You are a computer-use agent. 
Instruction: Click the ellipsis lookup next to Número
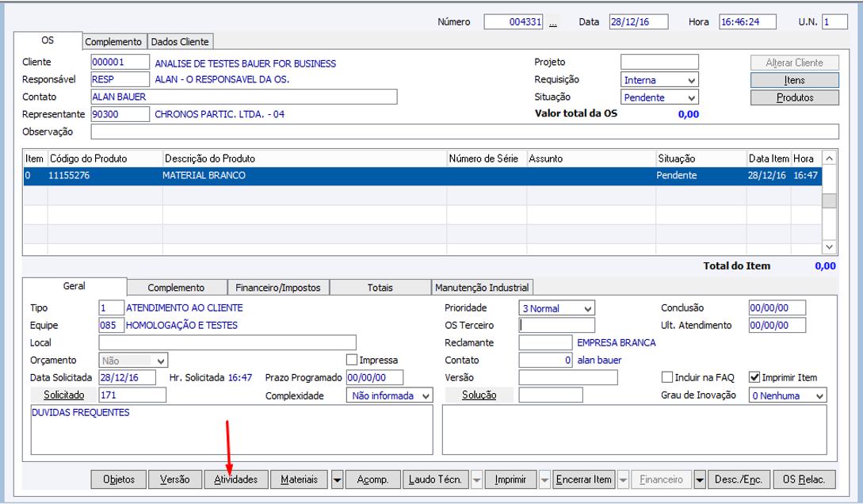[x=553, y=23]
